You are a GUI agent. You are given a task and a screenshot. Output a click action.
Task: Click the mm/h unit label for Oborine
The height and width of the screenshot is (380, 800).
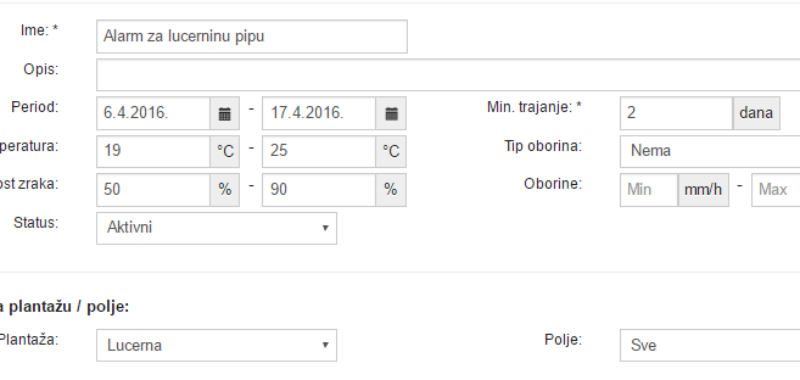703,190
